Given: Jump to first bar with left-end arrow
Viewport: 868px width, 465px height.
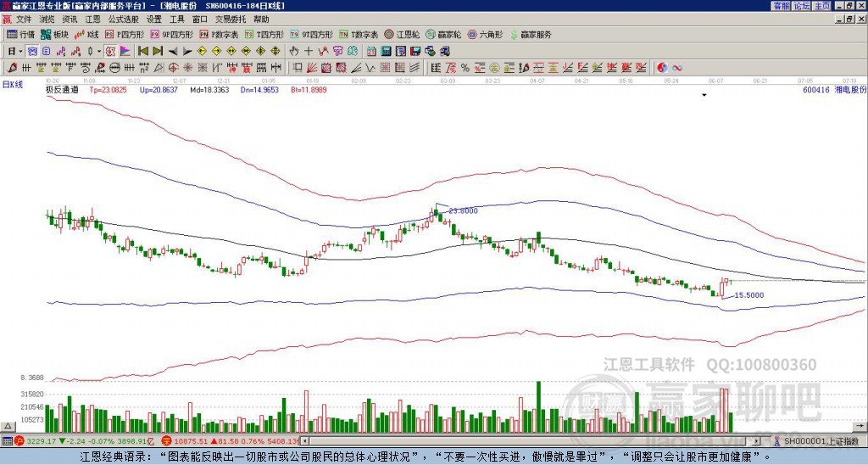Looking at the screenshot, I should (142, 52).
